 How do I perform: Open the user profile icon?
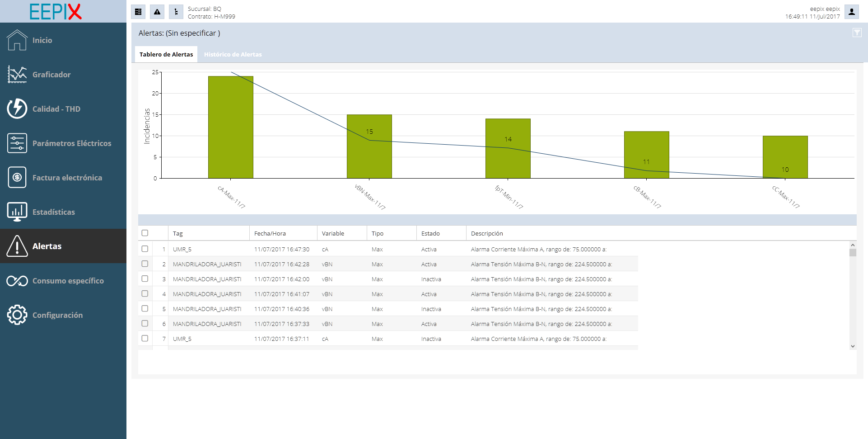pyautogui.click(x=851, y=12)
